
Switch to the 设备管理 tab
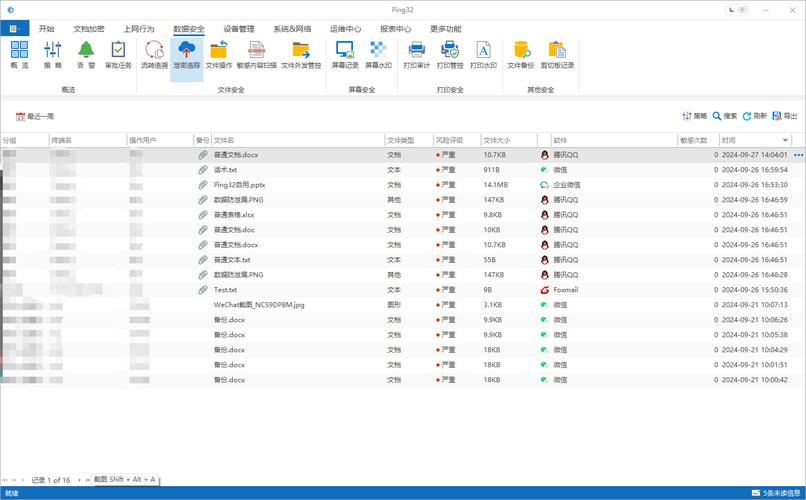tap(239, 29)
